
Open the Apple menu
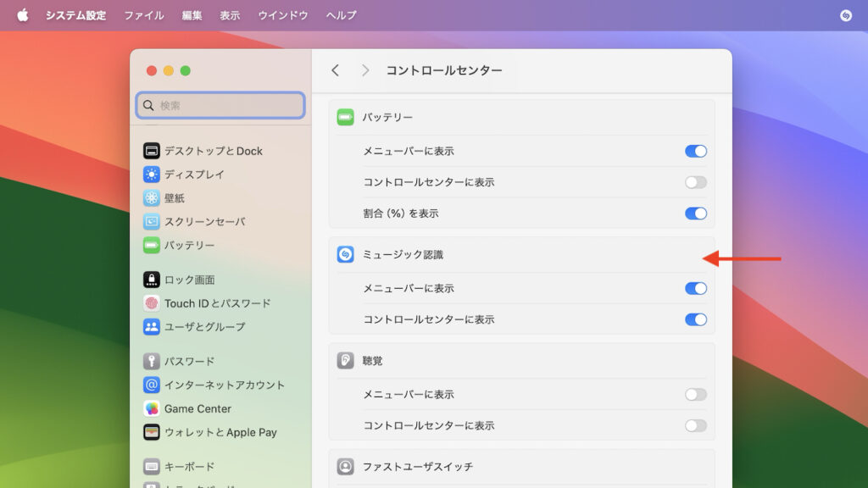pyautogui.click(x=22, y=15)
